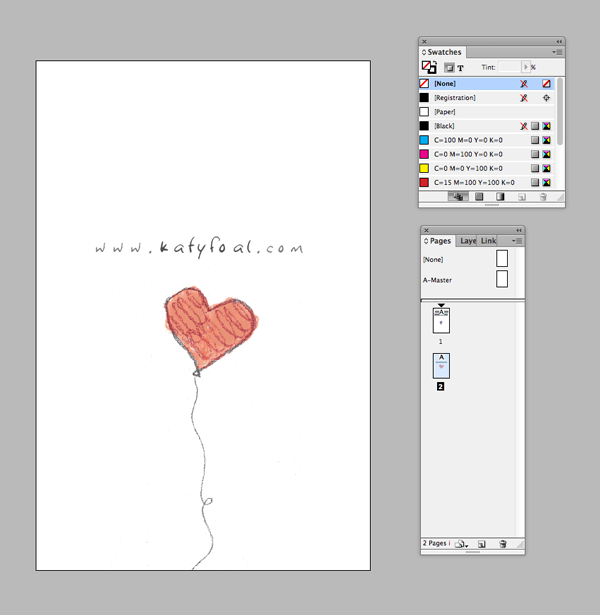Choose the red C=15 M=100 Y=100 K=0 swatch

click(x=486, y=182)
